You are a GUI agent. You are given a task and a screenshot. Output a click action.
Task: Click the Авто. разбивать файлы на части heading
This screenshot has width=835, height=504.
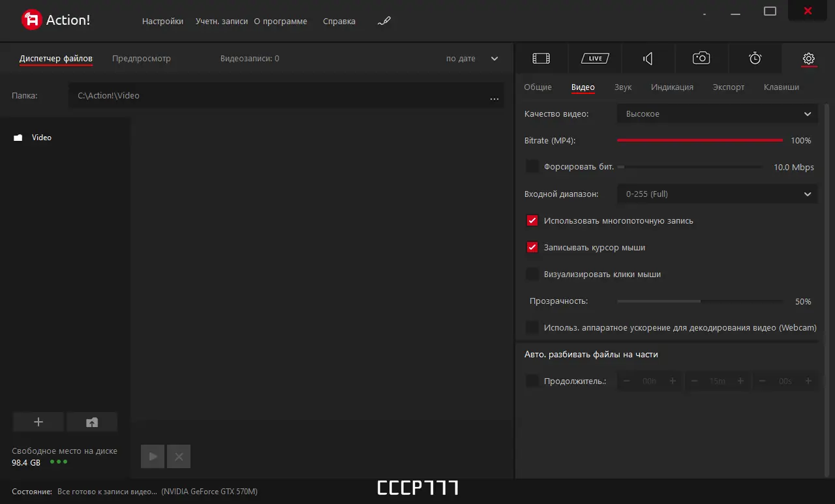pos(591,354)
